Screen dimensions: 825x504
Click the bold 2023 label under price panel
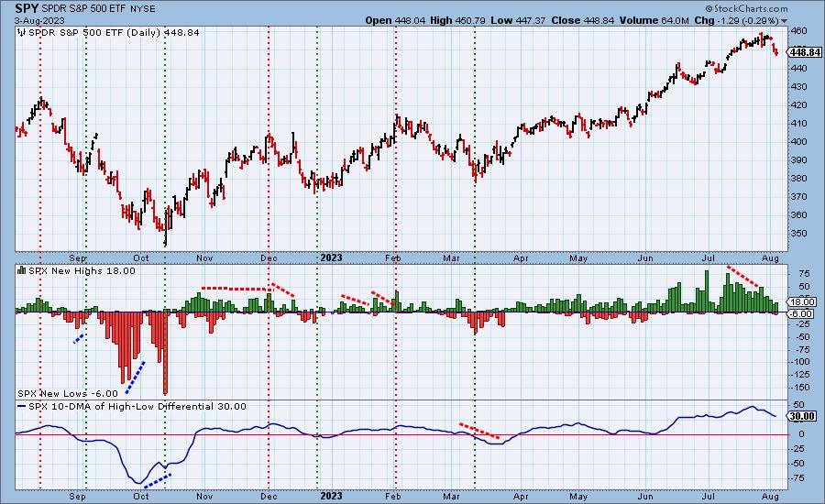pos(332,257)
